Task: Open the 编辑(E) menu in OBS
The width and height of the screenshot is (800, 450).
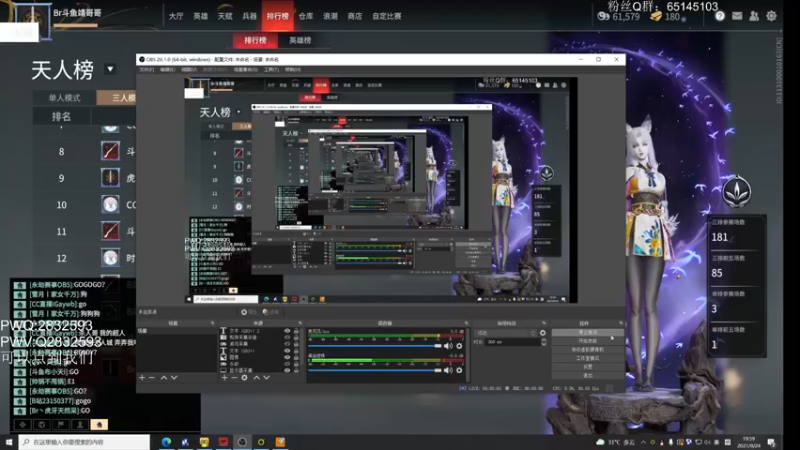Action: pos(167,69)
